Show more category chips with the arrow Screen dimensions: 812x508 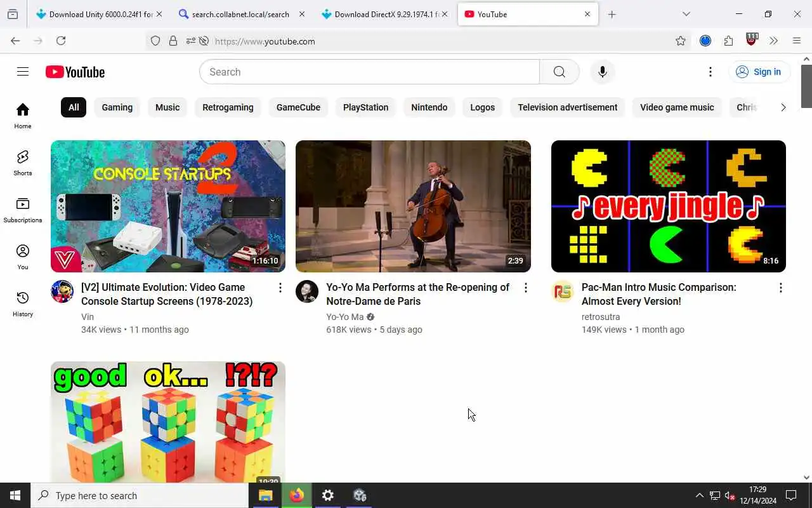click(x=783, y=107)
